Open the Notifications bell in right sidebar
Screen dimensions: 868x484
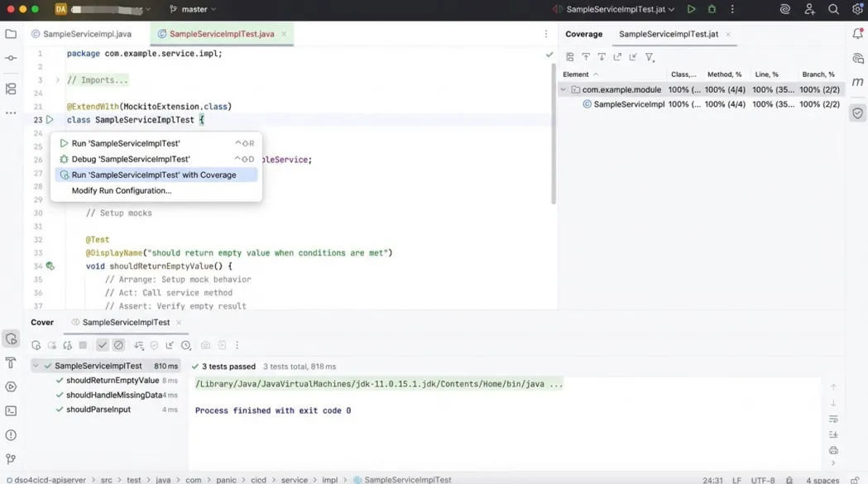[857, 34]
